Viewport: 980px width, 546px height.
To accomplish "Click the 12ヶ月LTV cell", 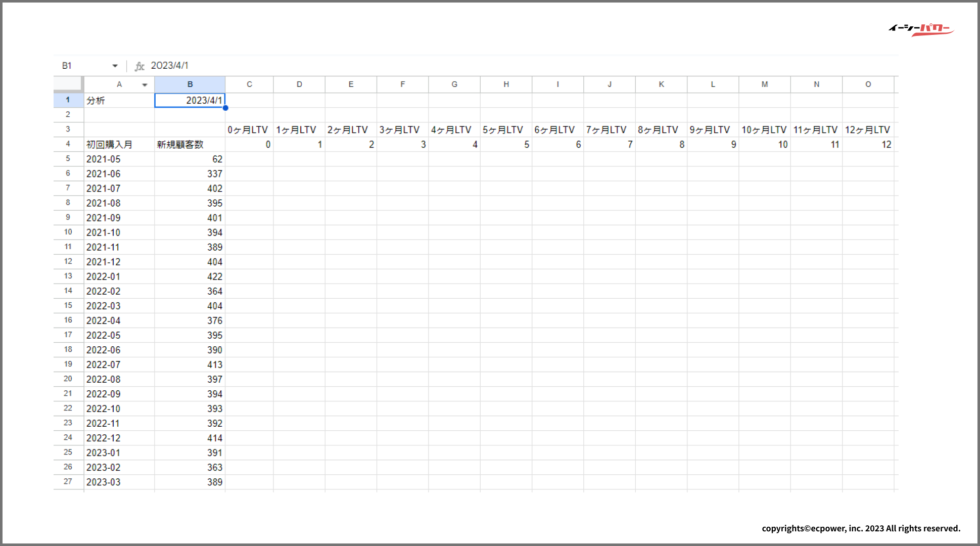I will click(868, 130).
